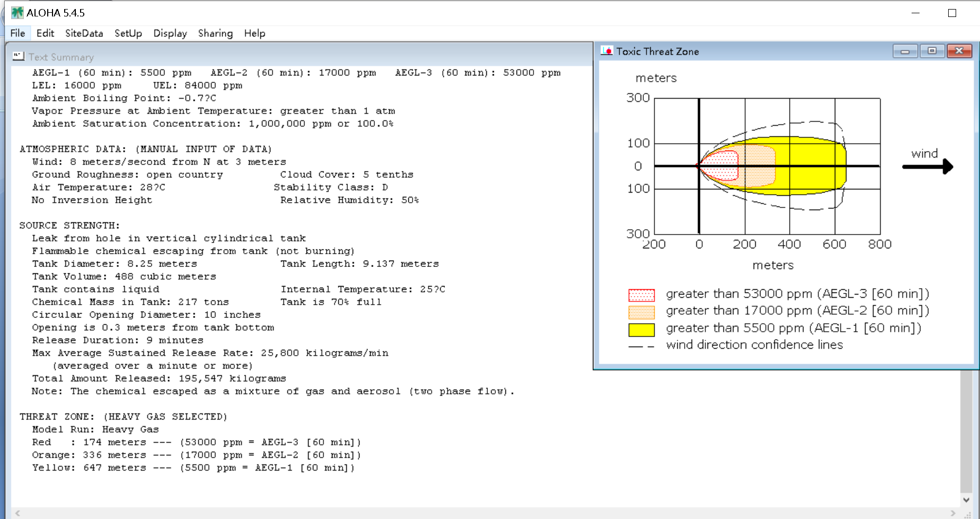The height and width of the screenshot is (519, 980).
Task: Click the ALOHA palm tree app icon
Action: [17, 13]
